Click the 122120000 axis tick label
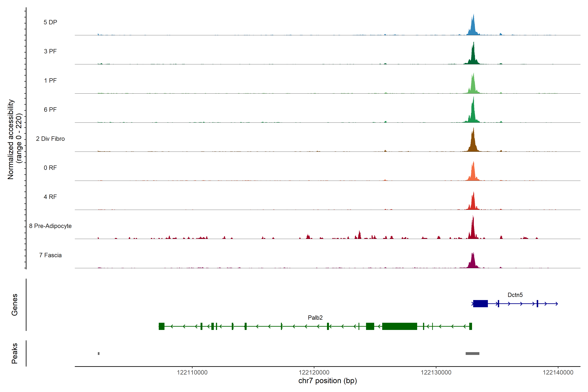 pyautogui.click(x=314, y=373)
